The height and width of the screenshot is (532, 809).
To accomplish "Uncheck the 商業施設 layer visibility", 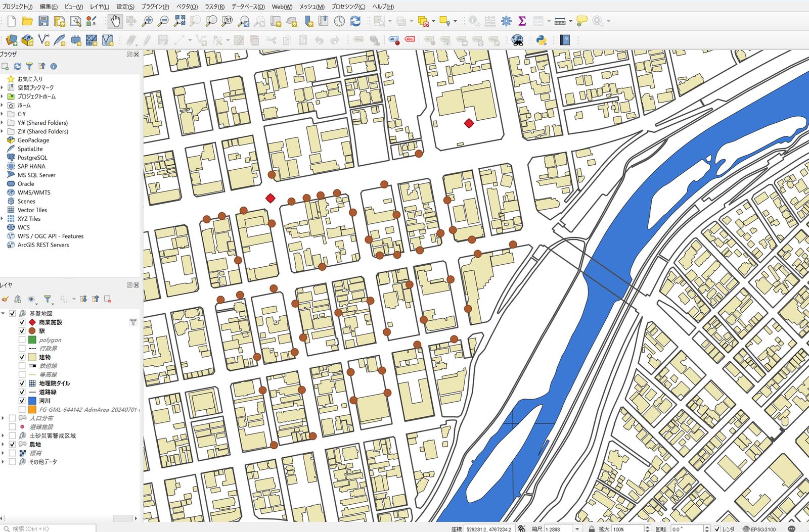I will point(22,322).
